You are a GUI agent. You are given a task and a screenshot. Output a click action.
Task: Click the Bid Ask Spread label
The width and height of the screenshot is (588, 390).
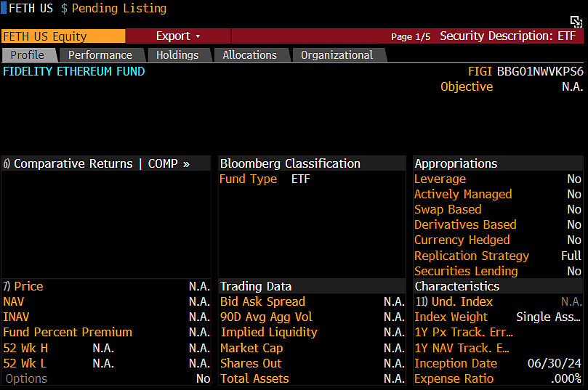[263, 301]
